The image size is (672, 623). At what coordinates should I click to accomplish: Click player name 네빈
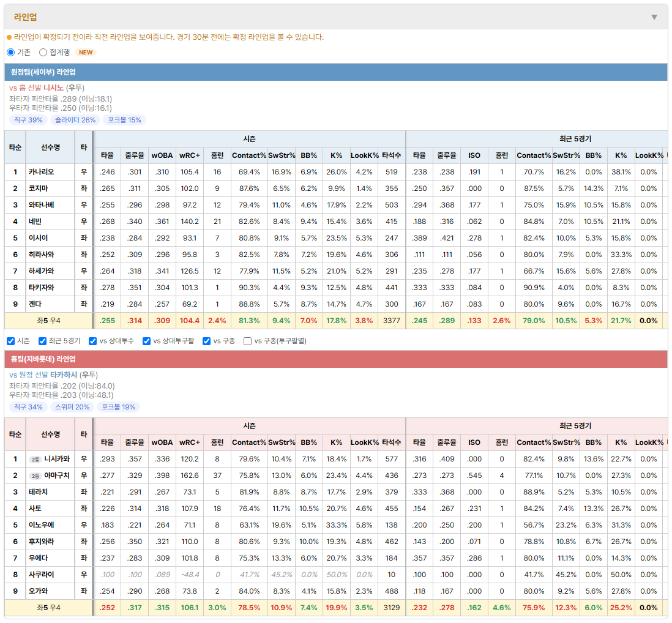[x=35, y=222]
